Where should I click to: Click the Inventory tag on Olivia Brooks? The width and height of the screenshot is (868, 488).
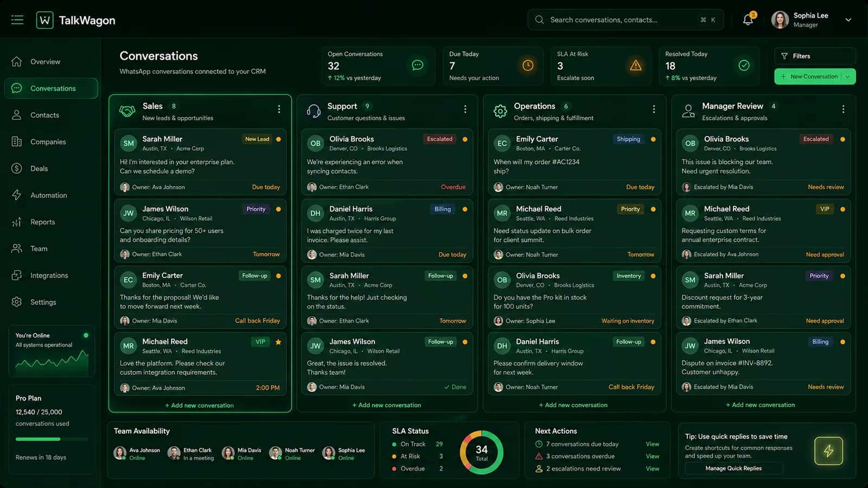point(629,276)
